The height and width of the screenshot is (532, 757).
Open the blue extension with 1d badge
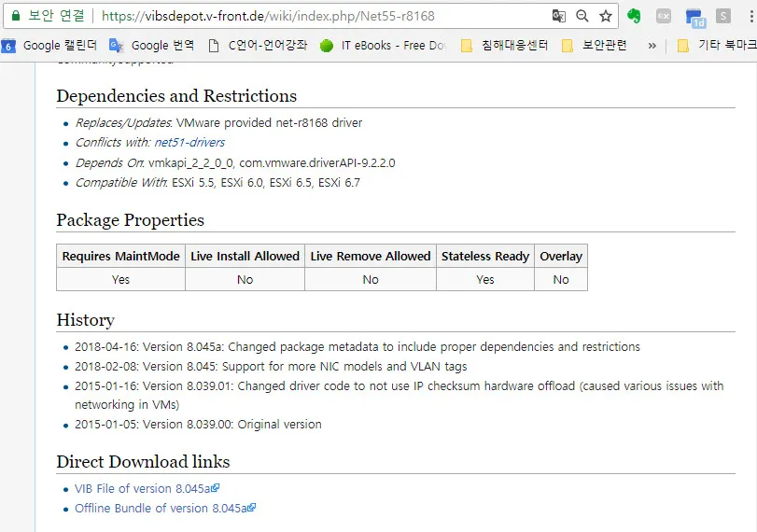click(694, 17)
